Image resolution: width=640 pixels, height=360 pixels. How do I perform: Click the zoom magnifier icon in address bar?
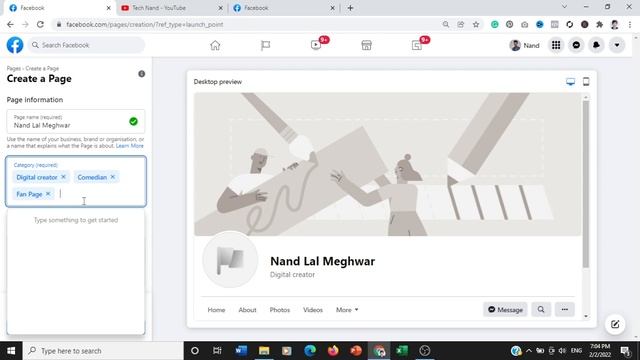point(446,24)
